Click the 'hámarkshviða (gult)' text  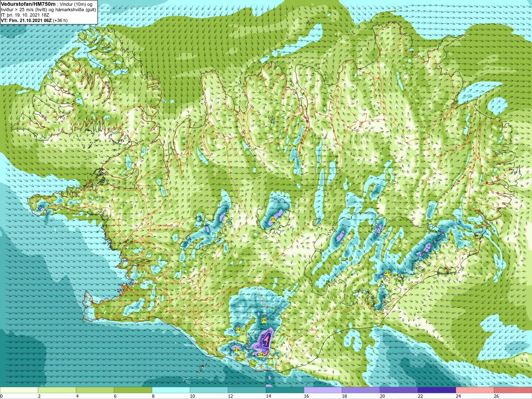(76, 10)
